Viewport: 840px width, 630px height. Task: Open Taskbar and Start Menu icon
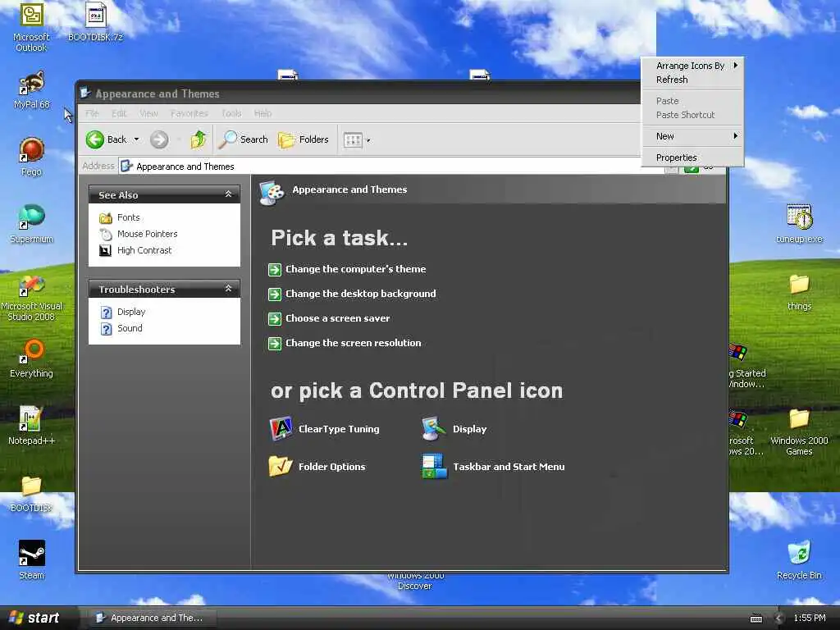point(493,467)
